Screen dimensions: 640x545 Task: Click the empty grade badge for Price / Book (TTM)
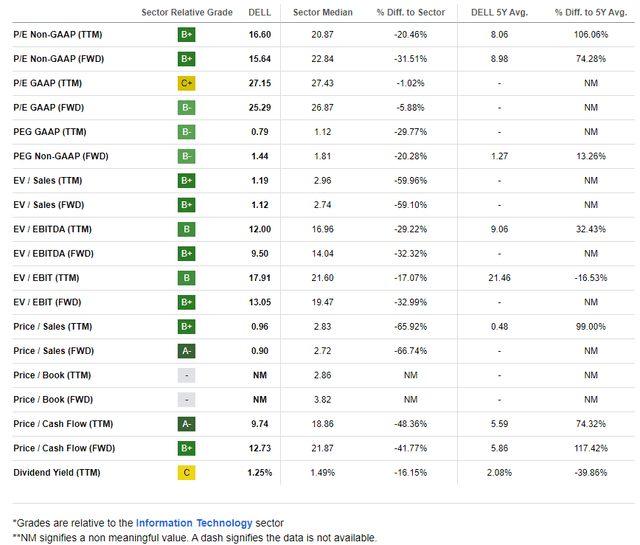pyautogui.click(x=187, y=375)
